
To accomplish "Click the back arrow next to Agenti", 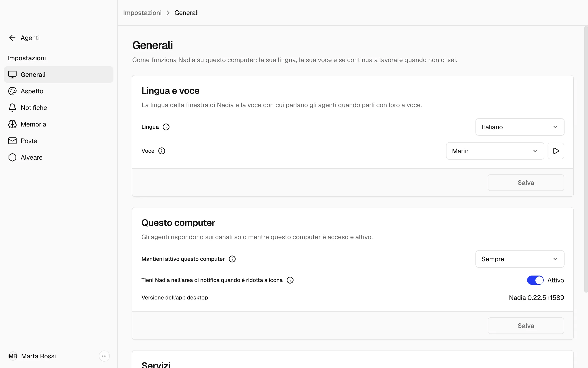I will point(12,38).
